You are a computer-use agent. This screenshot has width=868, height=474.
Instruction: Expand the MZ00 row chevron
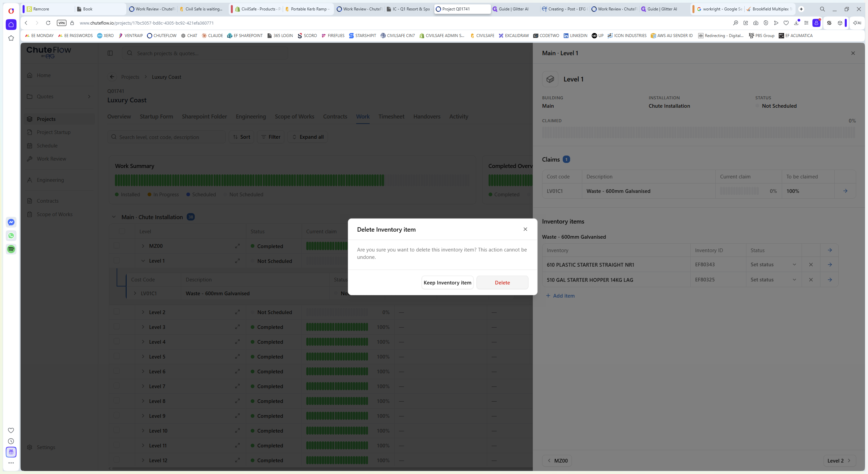(x=143, y=246)
